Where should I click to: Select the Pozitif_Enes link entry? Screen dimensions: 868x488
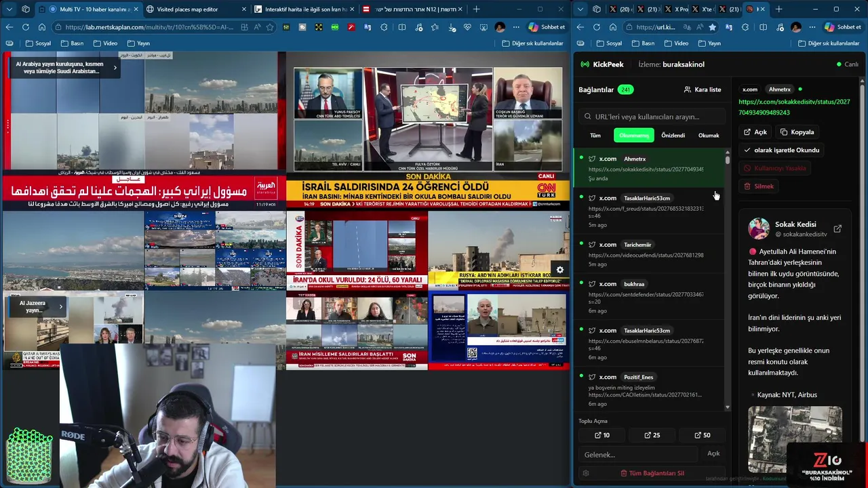coord(649,390)
